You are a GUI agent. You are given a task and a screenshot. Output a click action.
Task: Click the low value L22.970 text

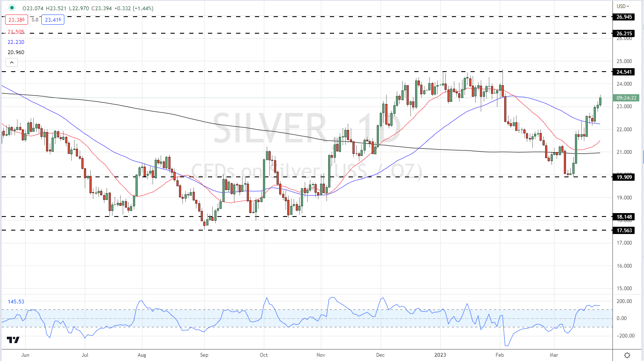tap(78, 8)
